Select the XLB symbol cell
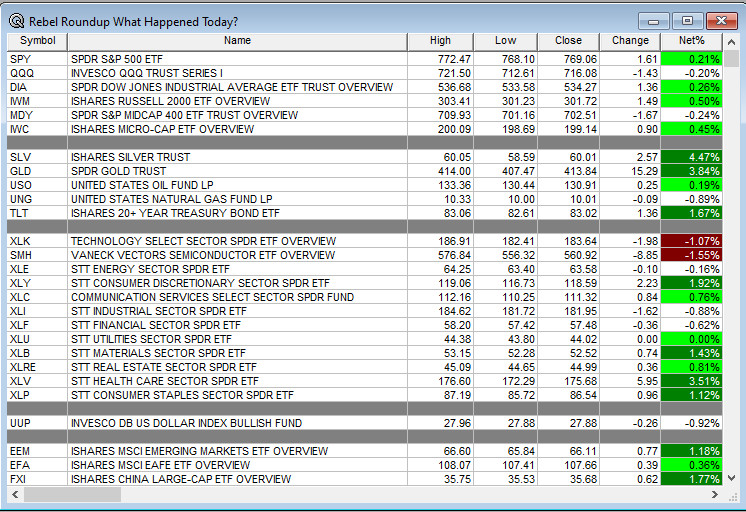 coord(38,353)
